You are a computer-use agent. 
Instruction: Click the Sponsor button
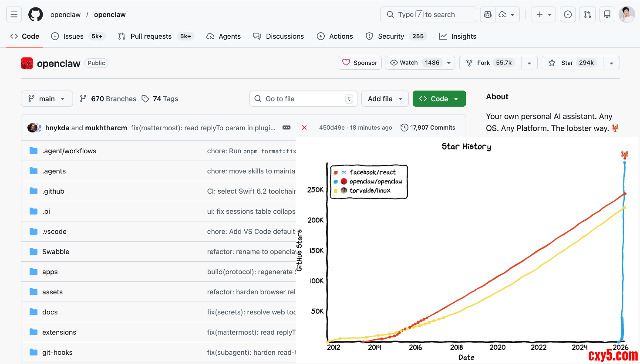pos(360,63)
